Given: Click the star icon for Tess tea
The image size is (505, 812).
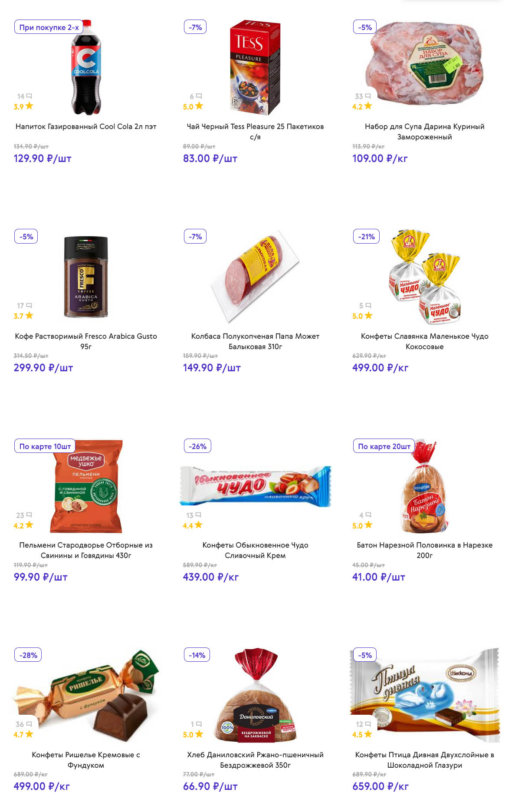Looking at the screenshot, I should pyautogui.click(x=199, y=106).
